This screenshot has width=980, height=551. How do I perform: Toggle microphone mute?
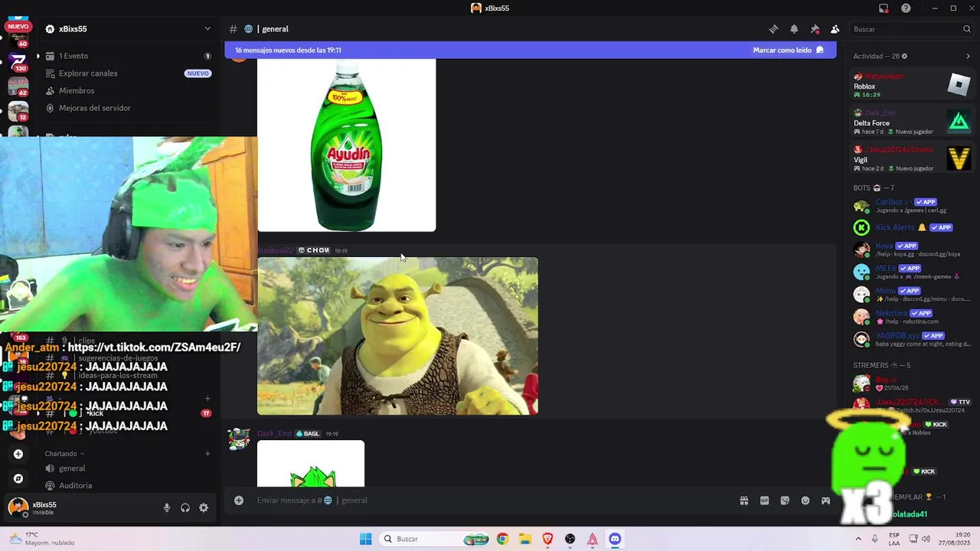tap(167, 507)
